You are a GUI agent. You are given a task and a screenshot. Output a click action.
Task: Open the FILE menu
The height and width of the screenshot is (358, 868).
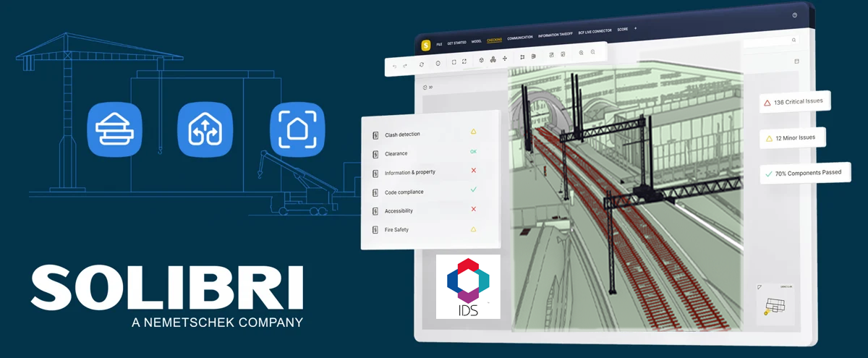439,44
